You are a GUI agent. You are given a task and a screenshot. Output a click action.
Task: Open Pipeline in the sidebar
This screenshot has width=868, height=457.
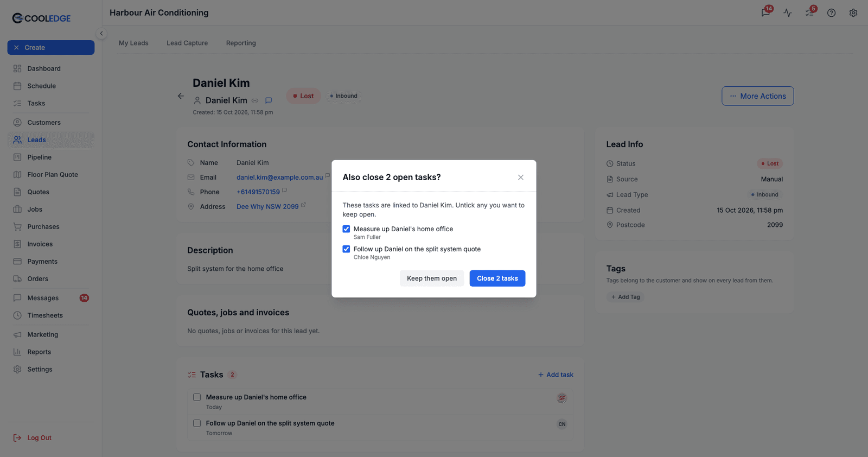click(51, 157)
